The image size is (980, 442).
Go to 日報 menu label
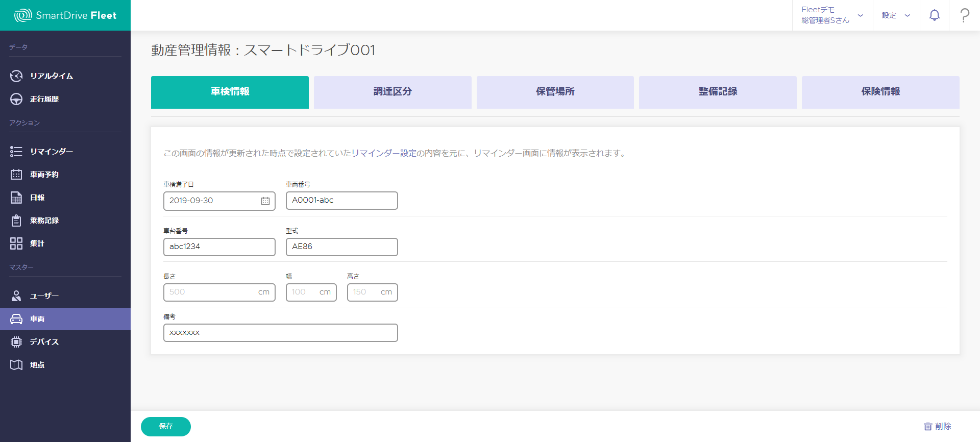coord(37,198)
